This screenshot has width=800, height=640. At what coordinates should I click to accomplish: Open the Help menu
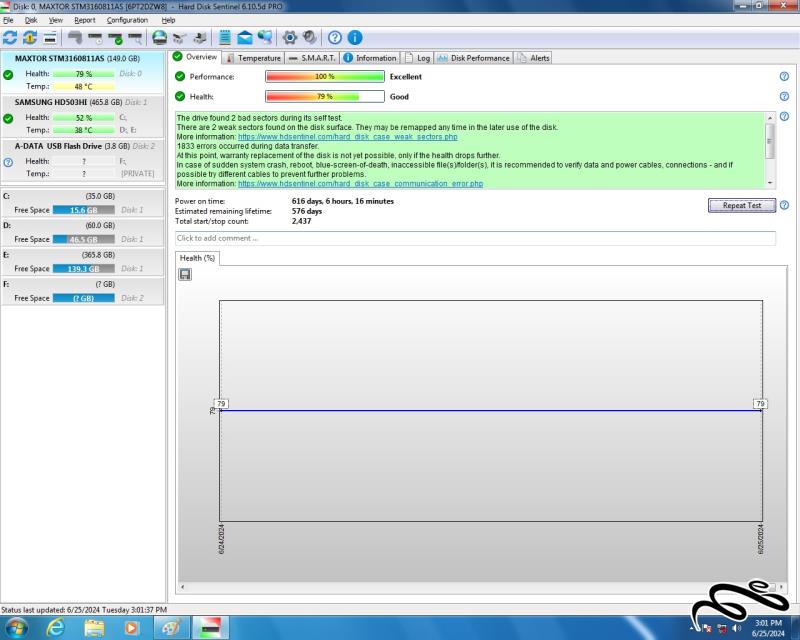(x=168, y=20)
